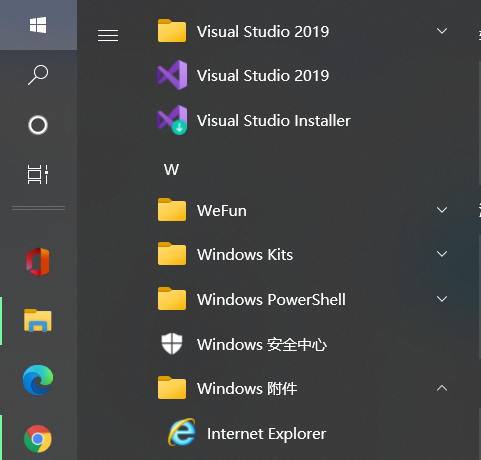
Task: Open Visual Studio Installer
Action: pos(253,120)
